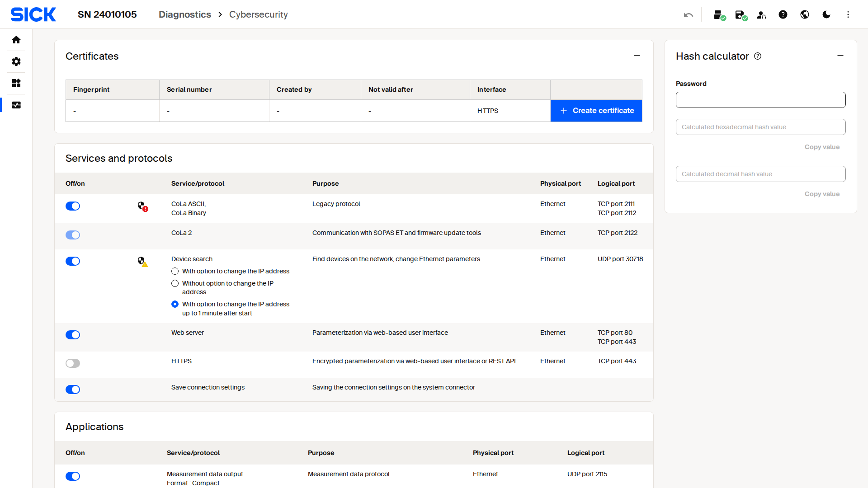
Task: Click the yellow warning shield for Device search
Action: 143,262
